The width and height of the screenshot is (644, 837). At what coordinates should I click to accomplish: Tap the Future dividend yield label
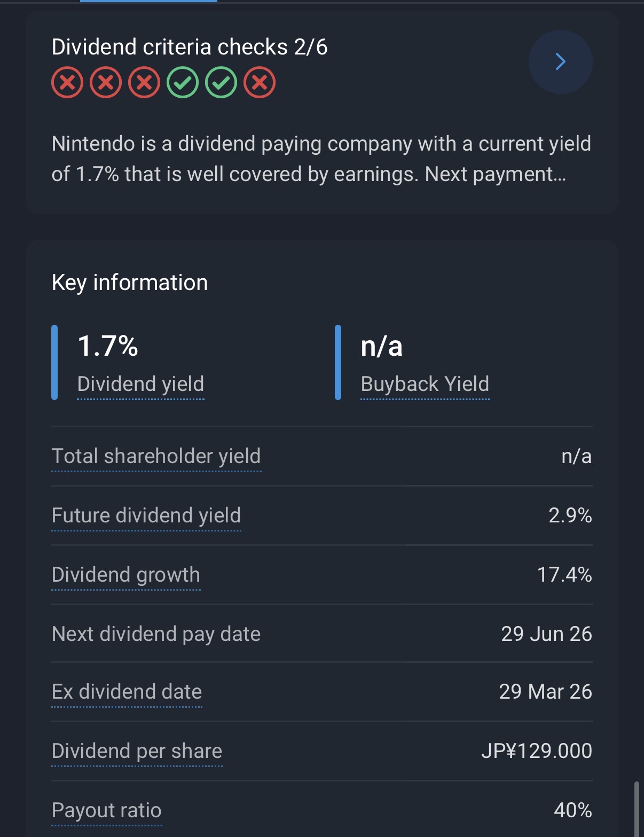(146, 515)
